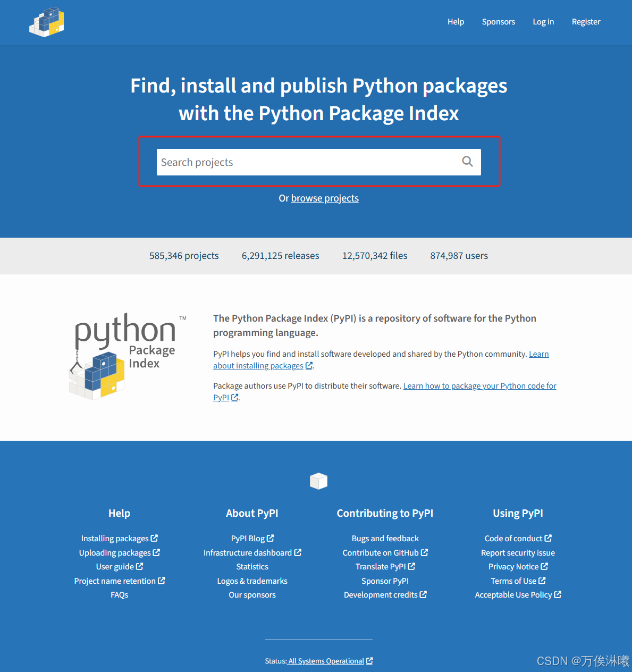This screenshot has height=672, width=632.
Task: Open Acceptable Use Policy footer link
Action: [x=518, y=595]
